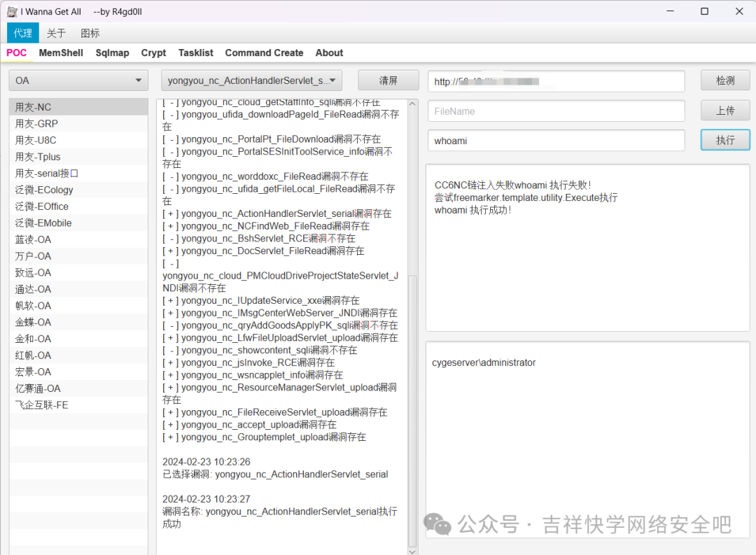Switch to Command Create tab
This screenshot has width=756, height=555.
(264, 52)
